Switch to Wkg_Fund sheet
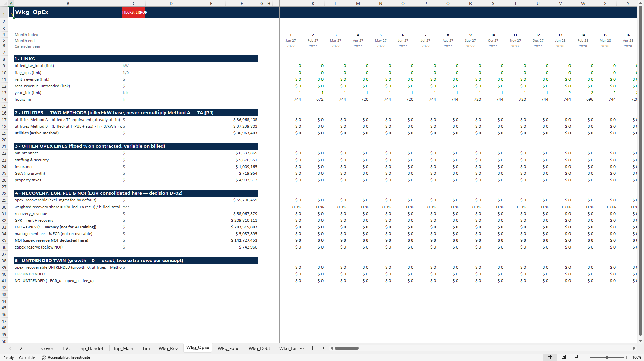Viewport: 644px width, 361px height. (229, 348)
